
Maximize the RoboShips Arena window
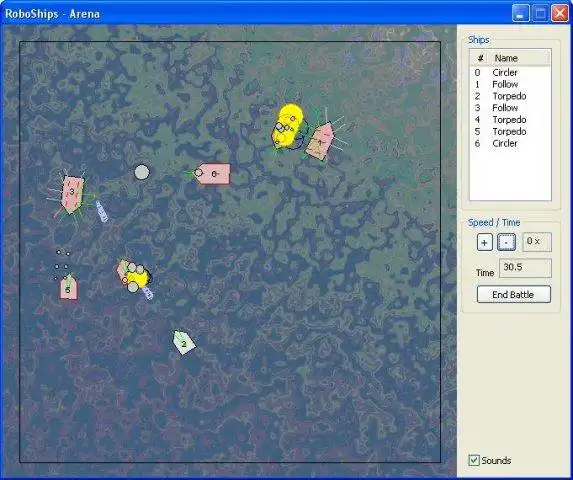point(540,14)
